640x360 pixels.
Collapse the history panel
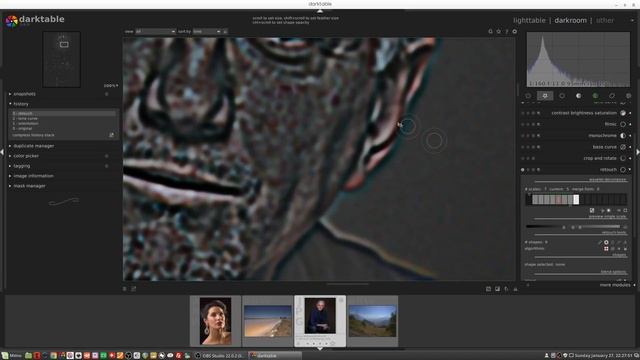pyautogui.click(x=21, y=104)
